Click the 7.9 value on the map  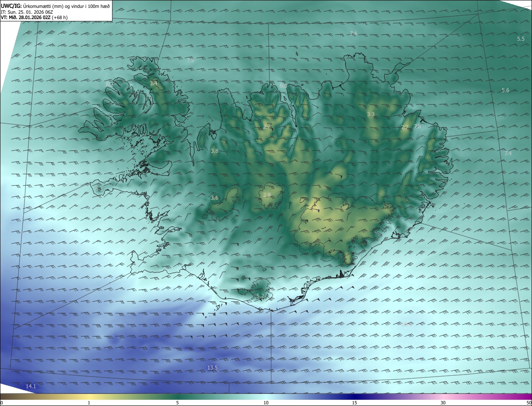pyautogui.click(x=190, y=60)
